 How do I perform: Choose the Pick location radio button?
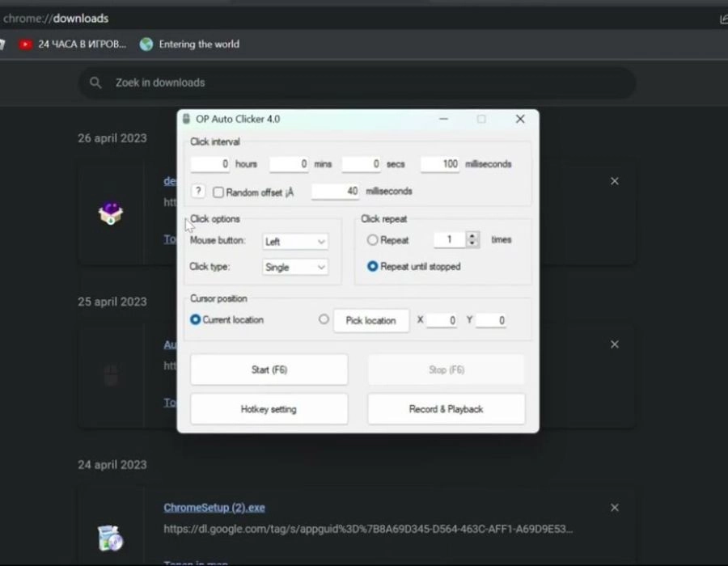click(x=324, y=319)
